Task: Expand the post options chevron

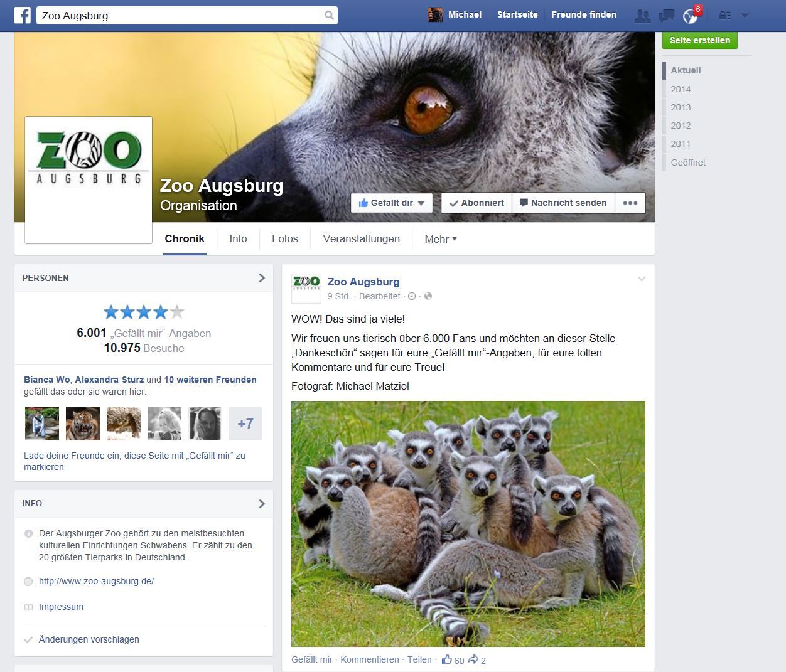Action: (x=641, y=279)
